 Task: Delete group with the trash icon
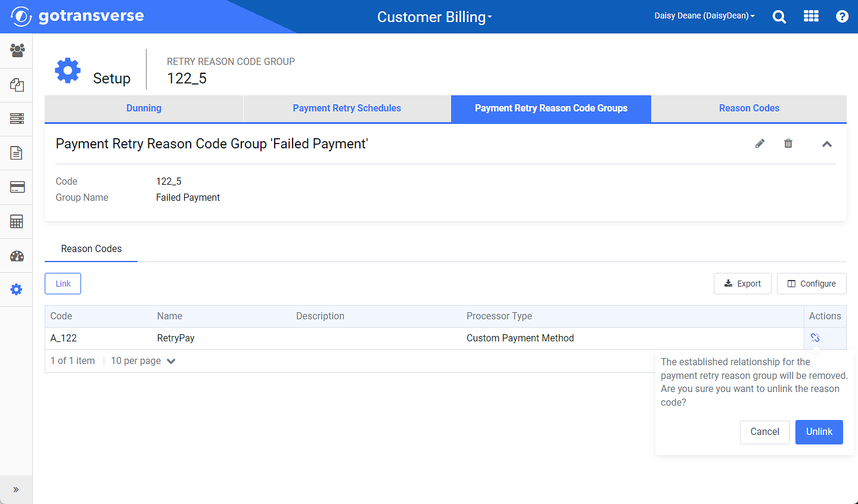tap(788, 144)
